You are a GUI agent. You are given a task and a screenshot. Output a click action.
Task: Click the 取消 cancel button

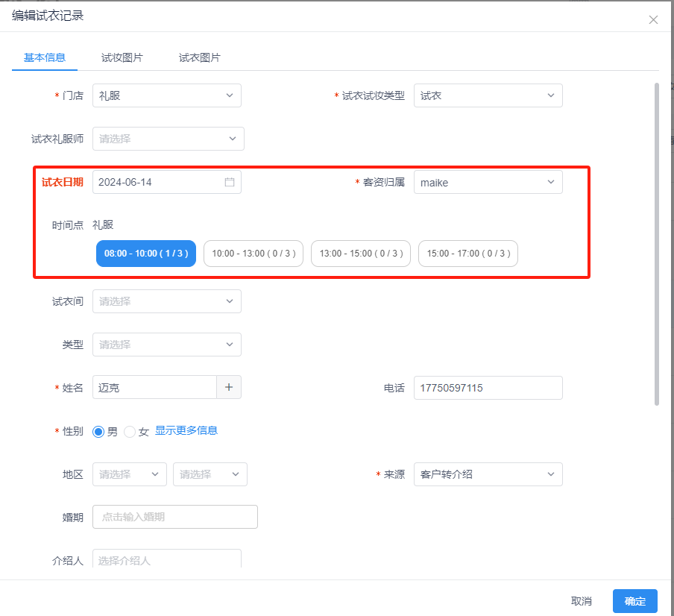point(582,601)
